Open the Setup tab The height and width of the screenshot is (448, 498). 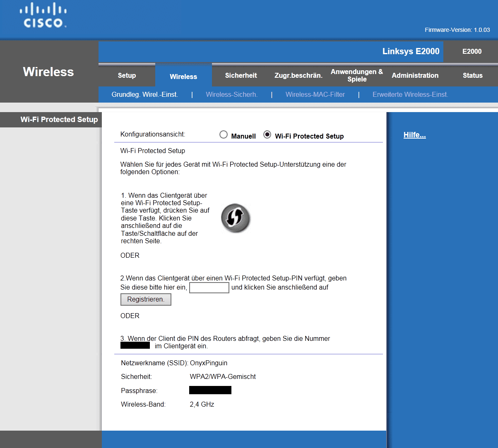[127, 75]
